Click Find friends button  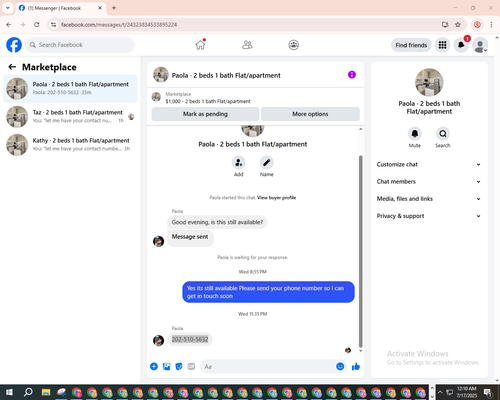tap(411, 45)
